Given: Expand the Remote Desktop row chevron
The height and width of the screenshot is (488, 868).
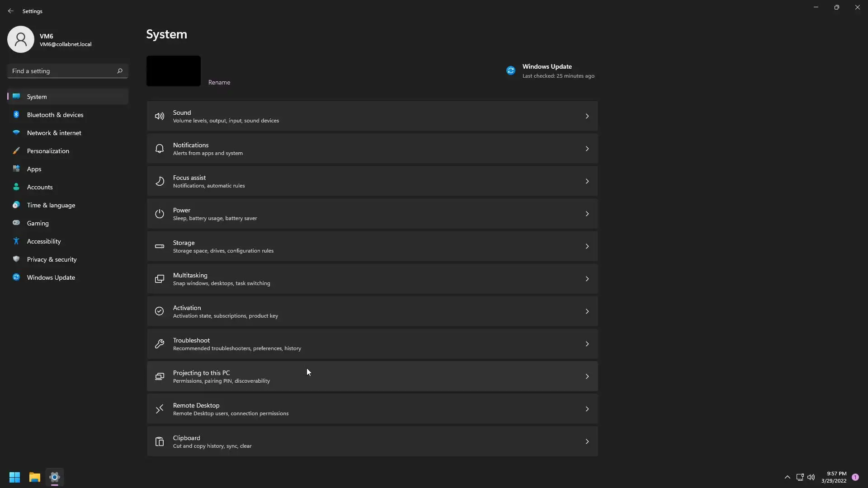Looking at the screenshot, I should 587,409.
